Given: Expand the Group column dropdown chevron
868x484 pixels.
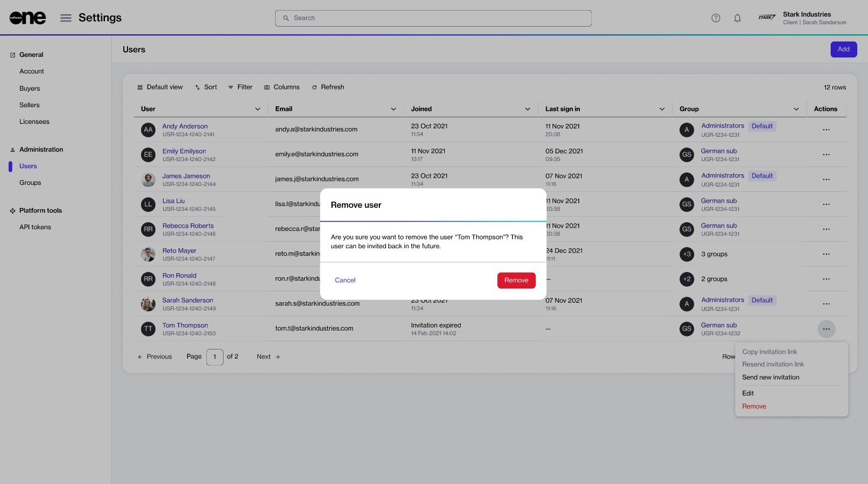Looking at the screenshot, I should 796,109.
